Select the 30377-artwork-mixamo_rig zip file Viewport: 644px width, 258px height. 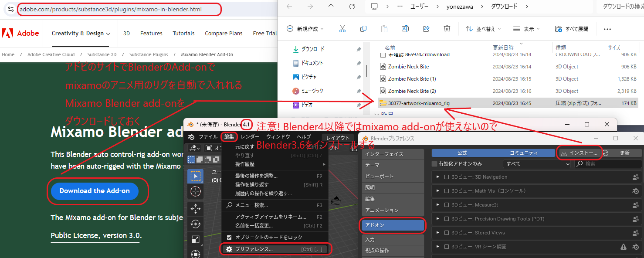pyautogui.click(x=508, y=103)
